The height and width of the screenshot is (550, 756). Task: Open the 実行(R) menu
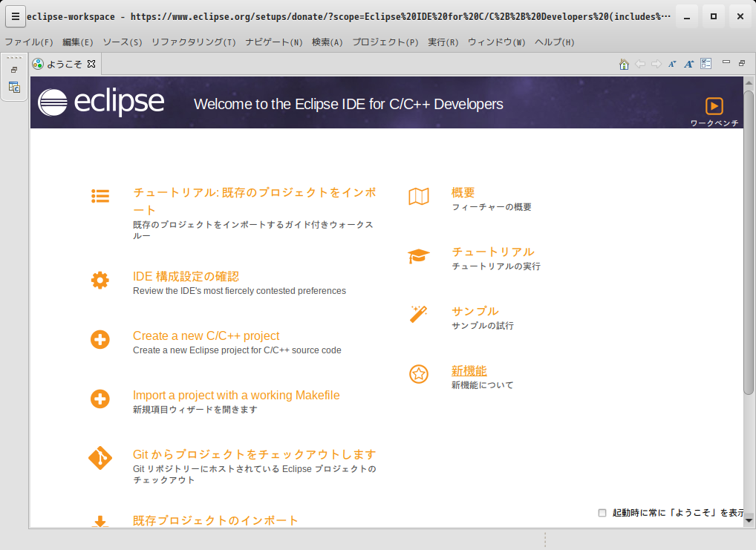443,42
